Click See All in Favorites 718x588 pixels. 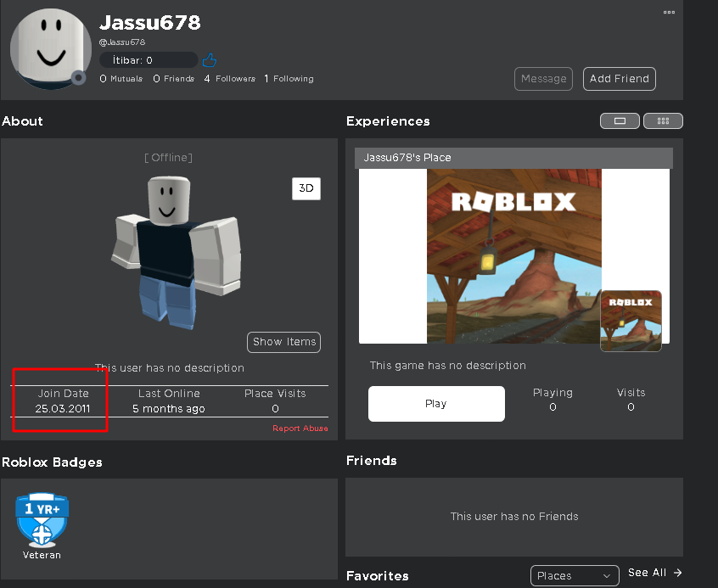pyautogui.click(x=647, y=573)
